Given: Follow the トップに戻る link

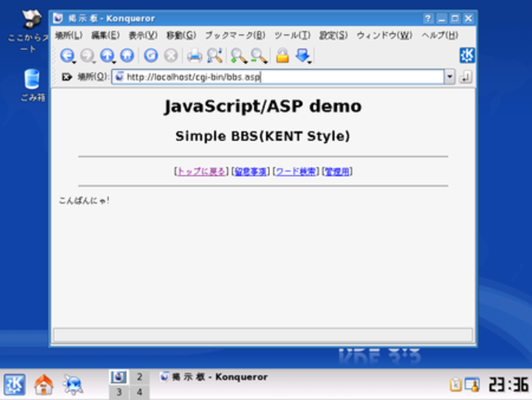Looking at the screenshot, I should click(201, 171).
